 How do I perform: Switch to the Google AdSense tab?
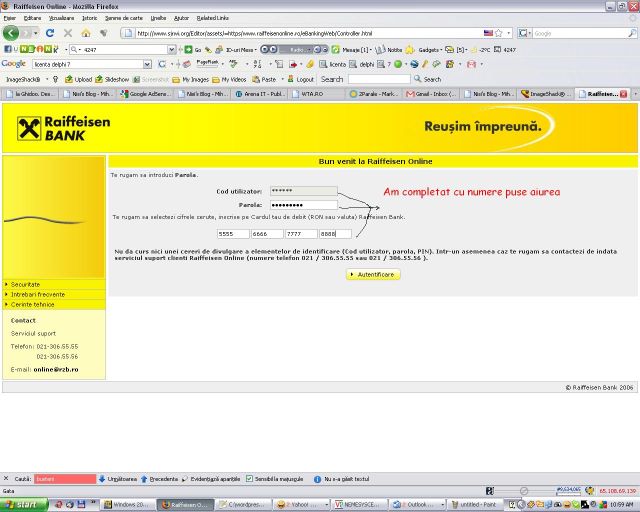[146, 94]
